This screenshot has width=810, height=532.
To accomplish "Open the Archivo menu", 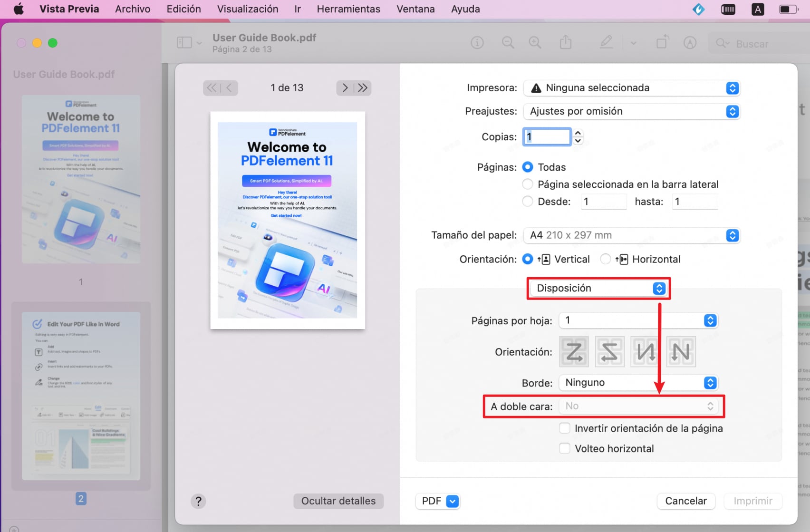I will click(133, 9).
